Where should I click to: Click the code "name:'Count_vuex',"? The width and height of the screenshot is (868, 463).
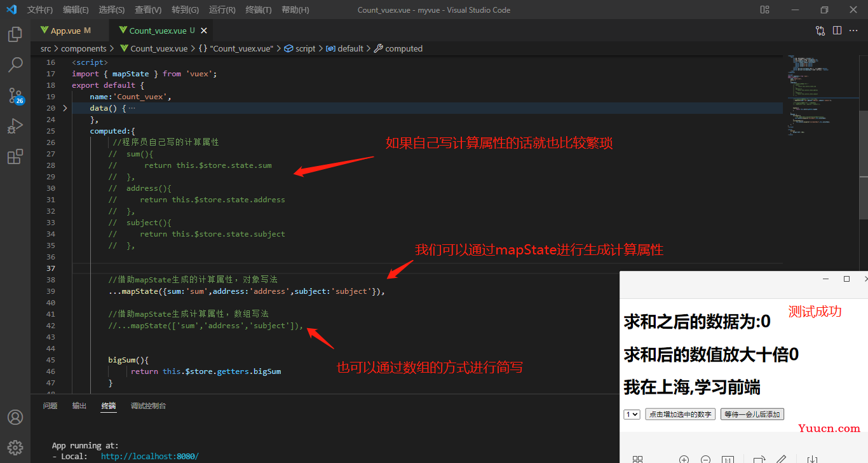[x=131, y=97]
